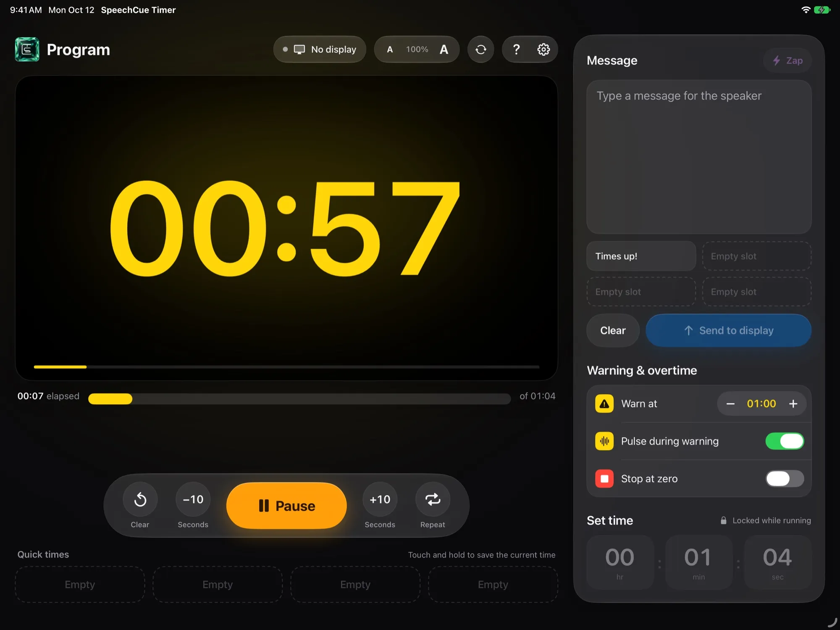Focus the speaker message text field
The height and width of the screenshot is (630, 840).
click(x=699, y=157)
